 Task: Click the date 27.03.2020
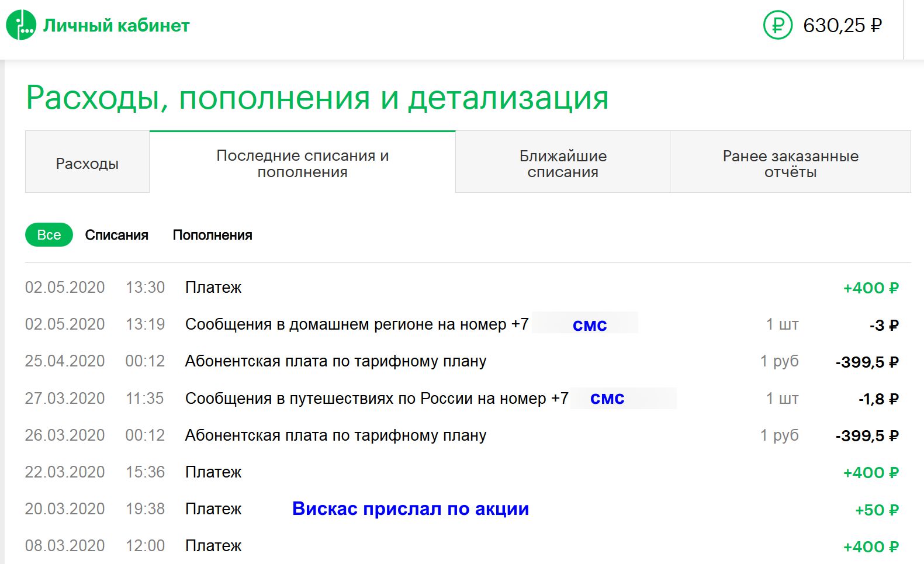[x=65, y=399]
